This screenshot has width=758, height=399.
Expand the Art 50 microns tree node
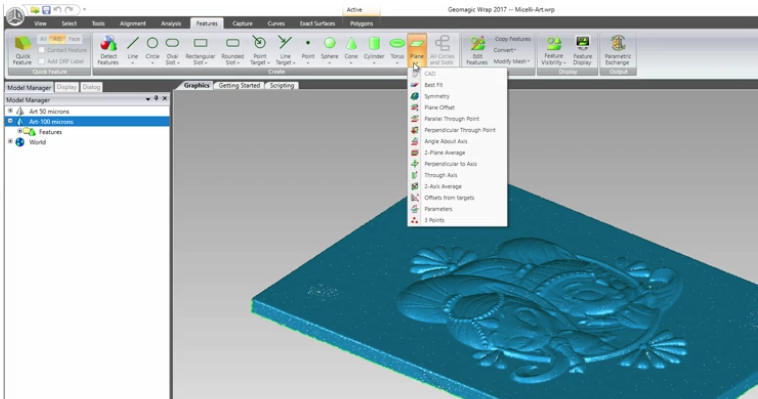coord(10,111)
